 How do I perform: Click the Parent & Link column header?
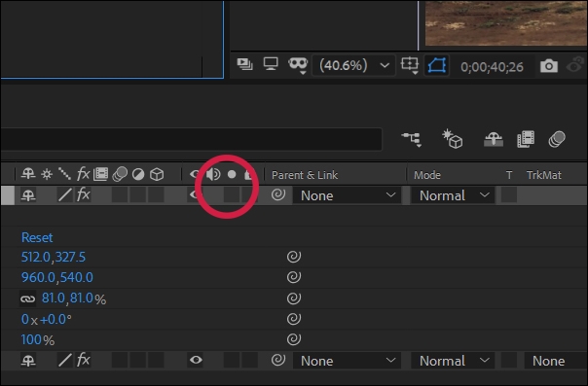(x=305, y=175)
